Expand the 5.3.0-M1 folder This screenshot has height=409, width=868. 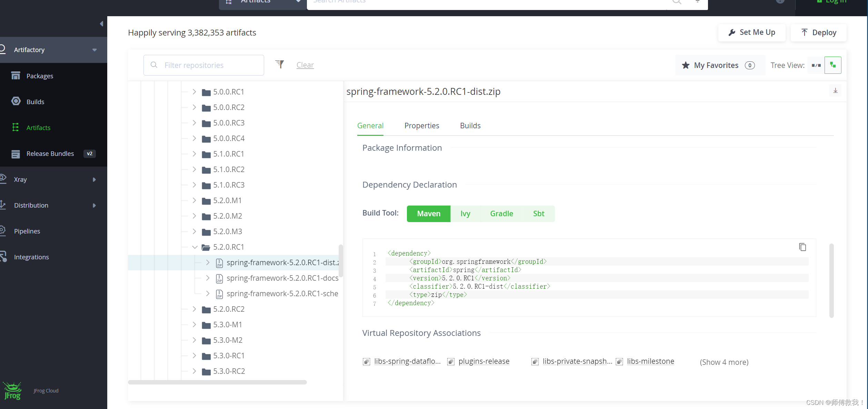click(194, 325)
